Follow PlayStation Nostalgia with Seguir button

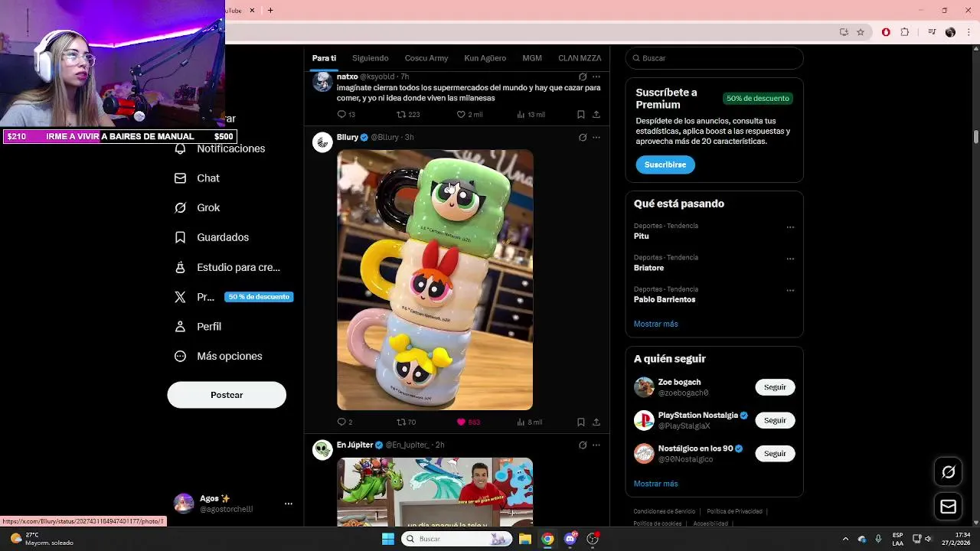point(775,420)
